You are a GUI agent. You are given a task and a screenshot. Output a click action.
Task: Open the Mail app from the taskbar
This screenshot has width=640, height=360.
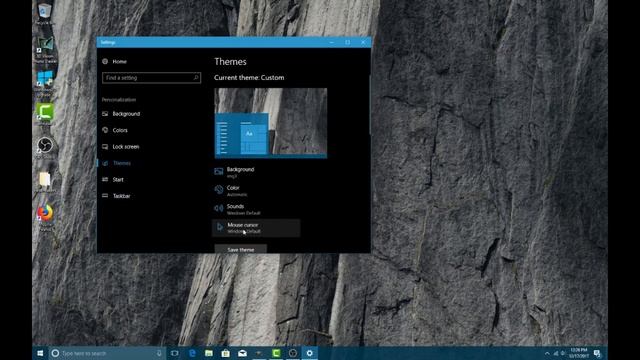(x=242, y=353)
